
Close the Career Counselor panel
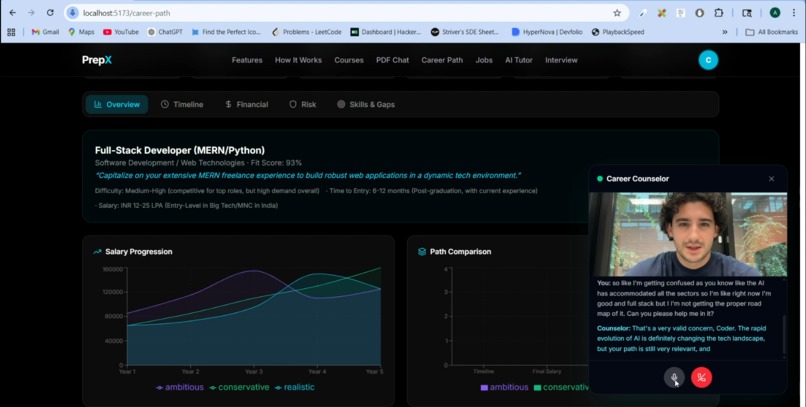772,179
